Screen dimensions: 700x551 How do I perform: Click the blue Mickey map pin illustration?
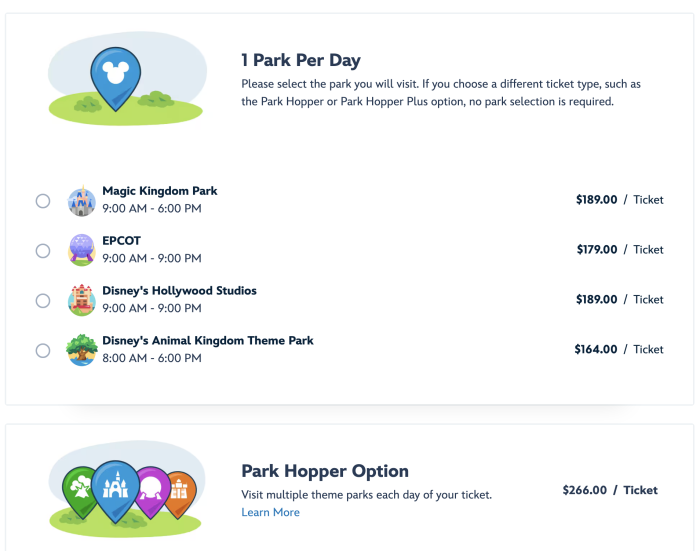pos(111,73)
